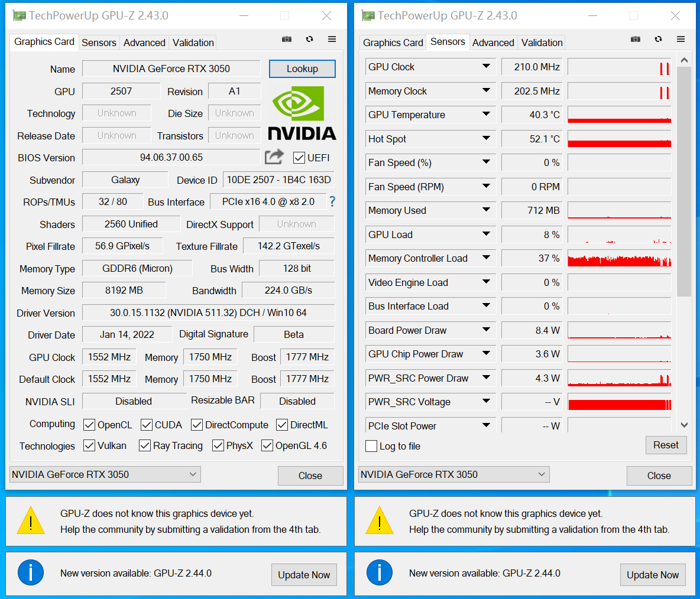700x599 pixels.
Task: Click scroll up arrow in Sensors list
Action: tap(684, 60)
